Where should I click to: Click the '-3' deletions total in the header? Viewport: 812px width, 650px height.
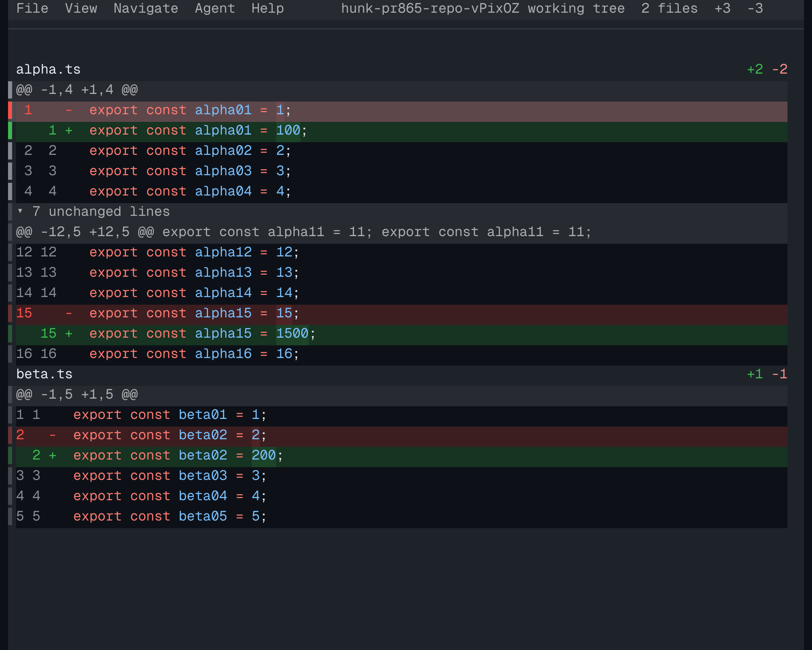pos(755,8)
